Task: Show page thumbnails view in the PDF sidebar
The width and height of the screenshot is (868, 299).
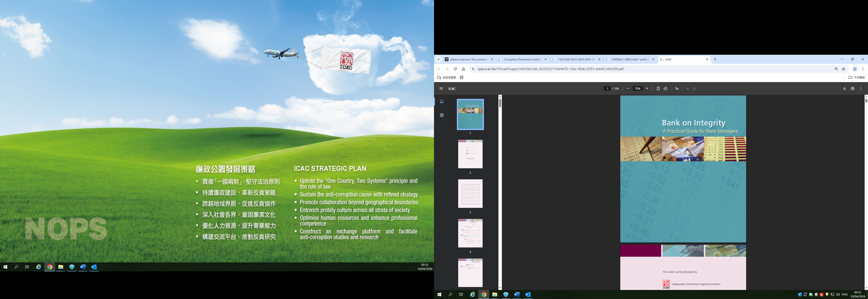Action: point(442,102)
